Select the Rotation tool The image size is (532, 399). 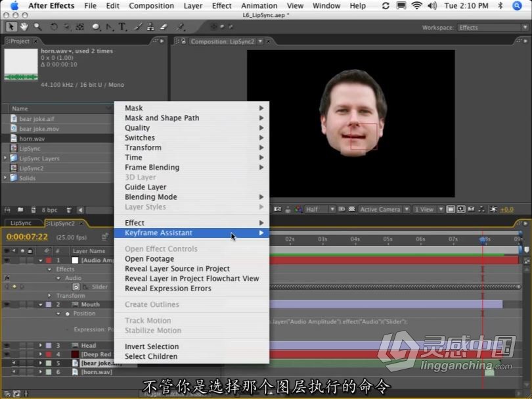54,26
